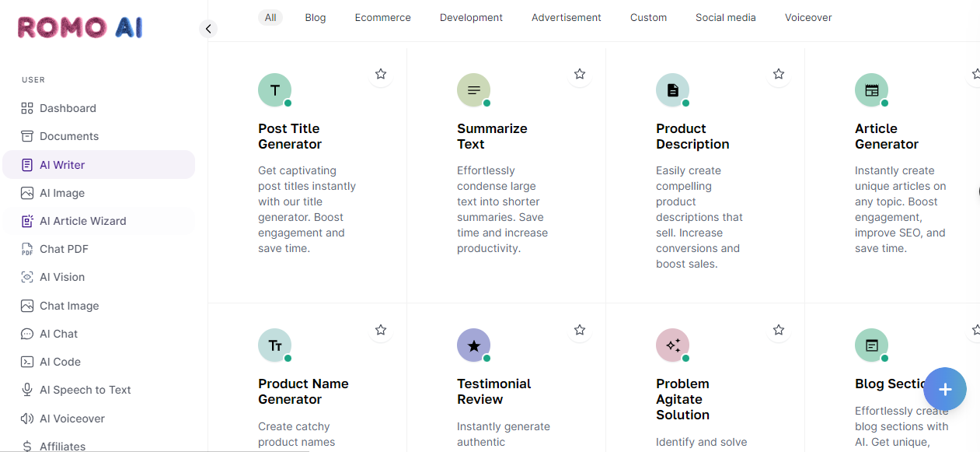Open the Problem Agitate Solution sparkle icon
The height and width of the screenshot is (452, 980).
click(672, 345)
